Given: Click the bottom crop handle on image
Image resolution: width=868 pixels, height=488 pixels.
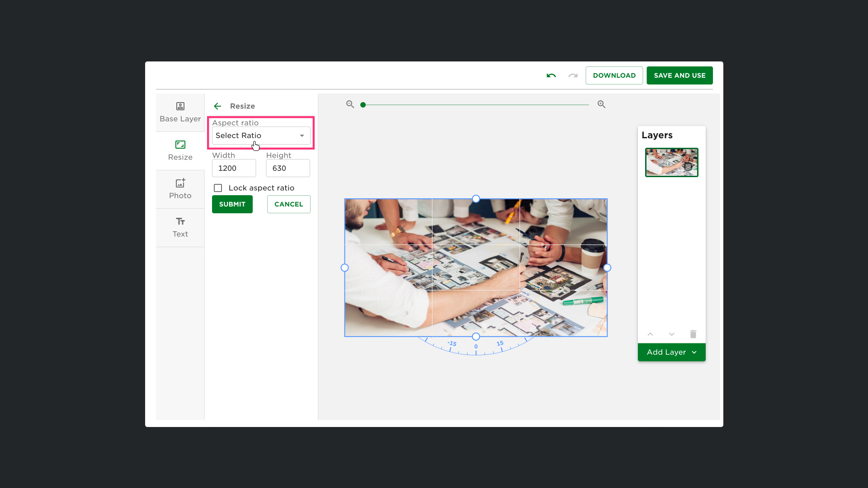Looking at the screenshot, I should click(476, 337).
